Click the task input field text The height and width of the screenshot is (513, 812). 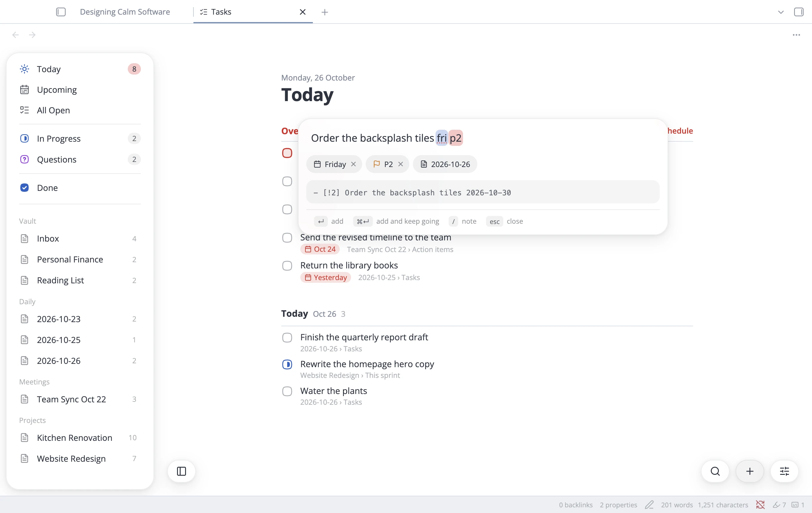click(386, 138)
